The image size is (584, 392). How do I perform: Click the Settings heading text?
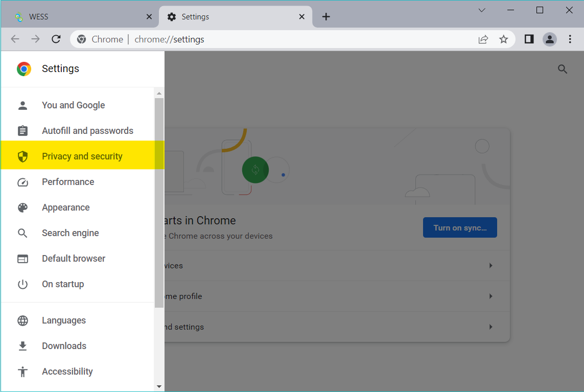(60, 68)
